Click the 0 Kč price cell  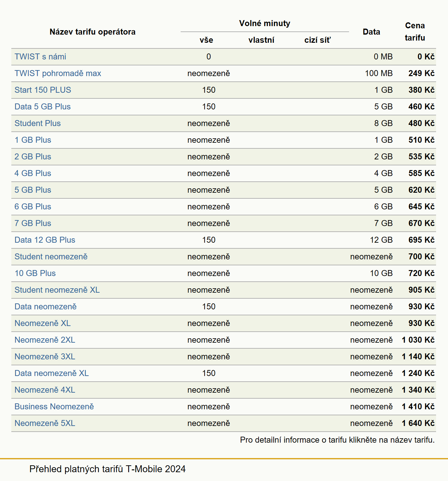tap(426, 57)
